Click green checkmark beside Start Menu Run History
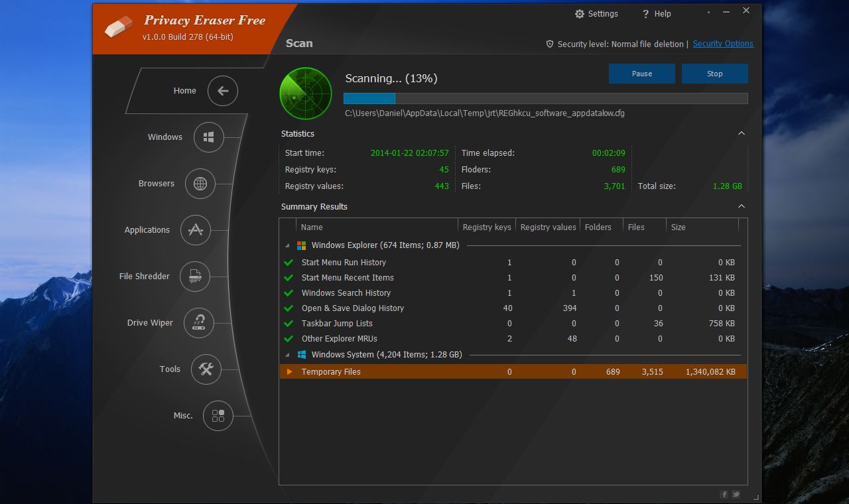The image size is (849, 504). point(289,263)
